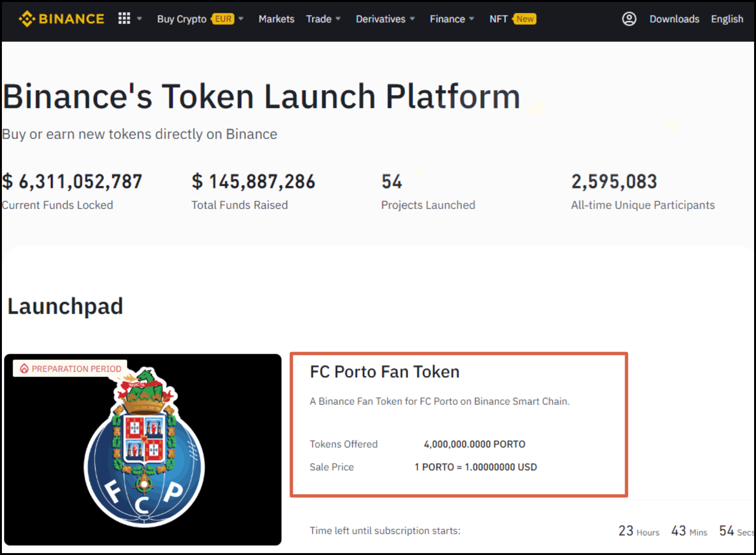Expand arrow next to apps grid
This screenshot has width=756, height=555.
pyautogui.click(x=139, y=19)
